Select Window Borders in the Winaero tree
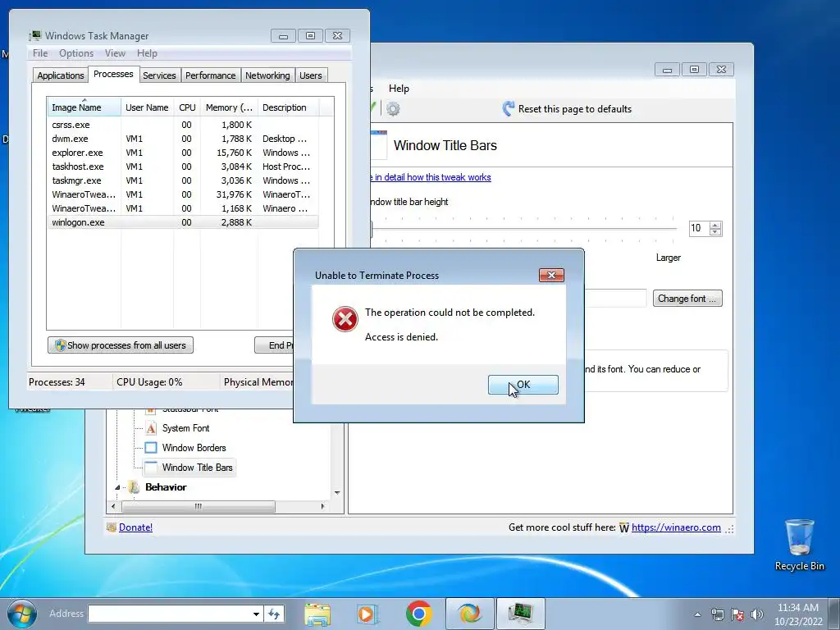This screenshot has width=840, height=630. tap(194, 448)
